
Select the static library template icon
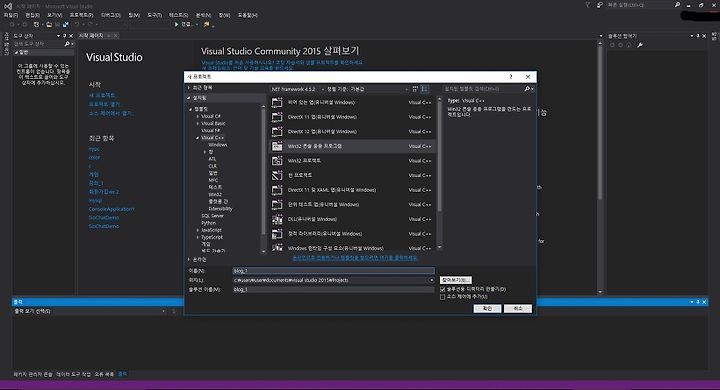pos(277,234)
